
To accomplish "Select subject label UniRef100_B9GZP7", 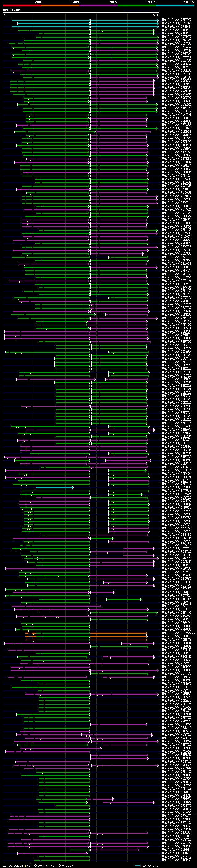I will coord(176,98).
